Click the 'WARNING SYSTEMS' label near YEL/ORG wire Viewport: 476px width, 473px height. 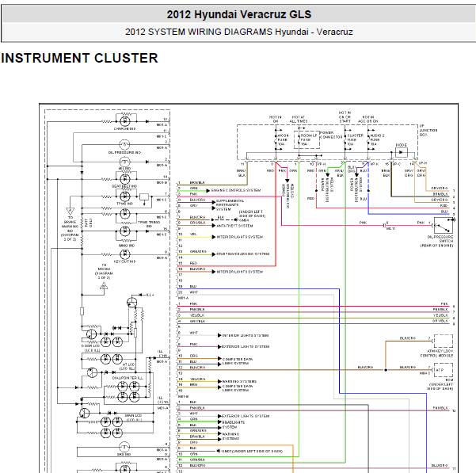[x=239, y=381]
